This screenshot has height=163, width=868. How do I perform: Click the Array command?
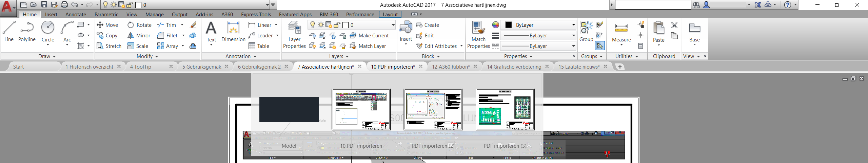click(x=167, y=46)
